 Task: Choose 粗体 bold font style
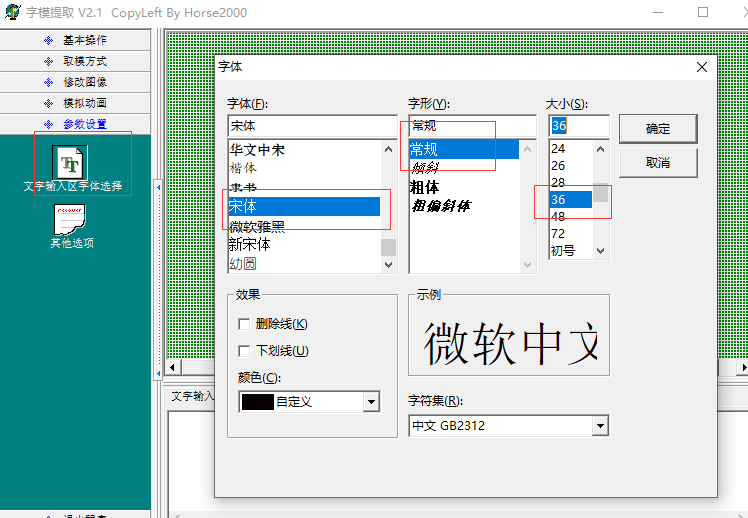click(464, 187)
